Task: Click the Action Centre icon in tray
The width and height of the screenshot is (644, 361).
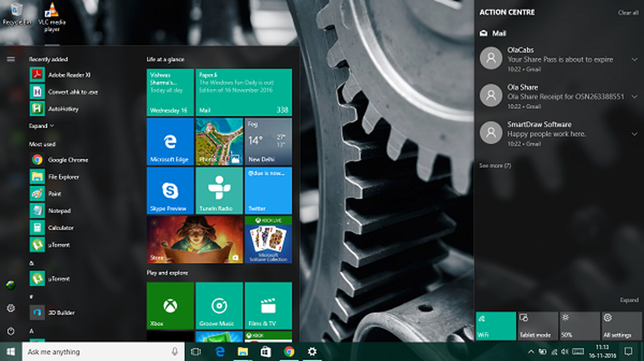Action: [628, 351]
